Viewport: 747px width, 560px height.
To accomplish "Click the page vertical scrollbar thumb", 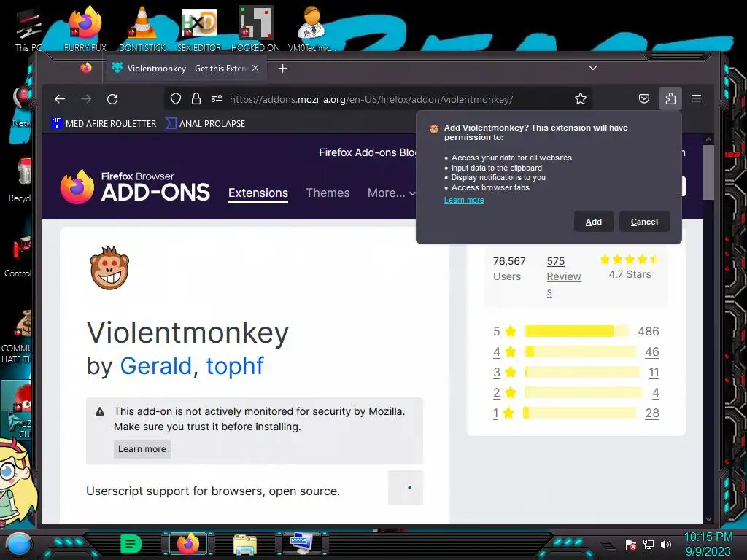I will coord(708,172).
